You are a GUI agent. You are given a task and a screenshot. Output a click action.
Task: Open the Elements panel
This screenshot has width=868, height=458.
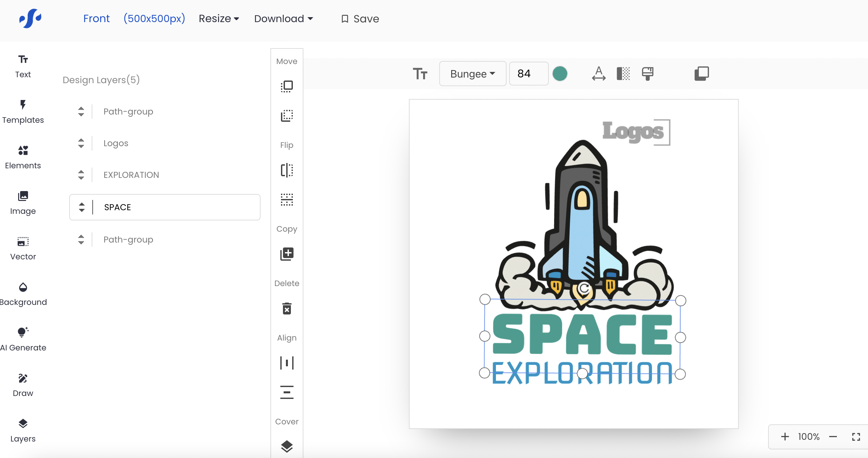tap(23, 158)
